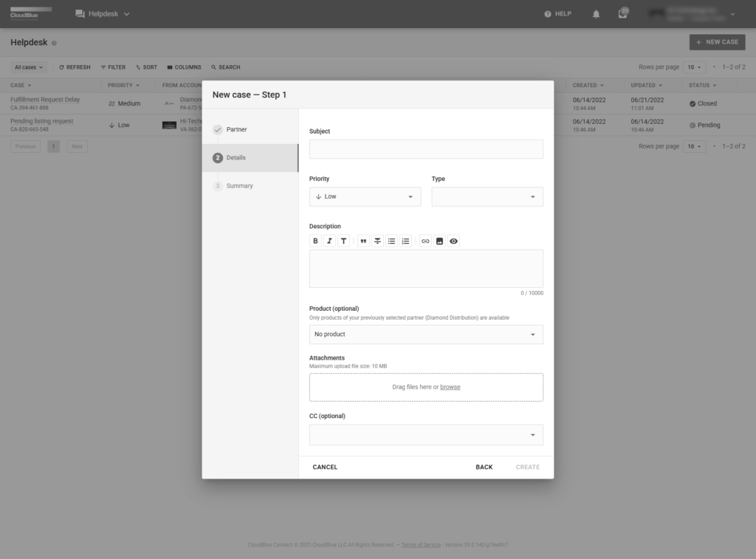The width and height of the screenshot is (756, 559).
Task: Apply bold formatting in Description toolbar
Action: 316,241
